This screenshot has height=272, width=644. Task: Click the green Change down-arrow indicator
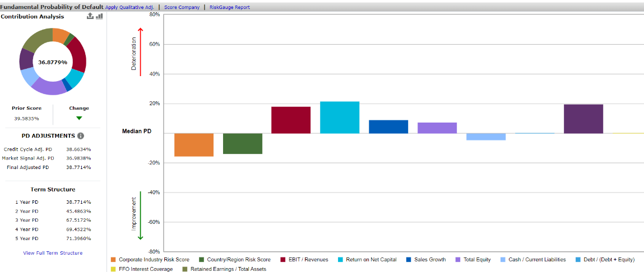click(x=79, y=118)
